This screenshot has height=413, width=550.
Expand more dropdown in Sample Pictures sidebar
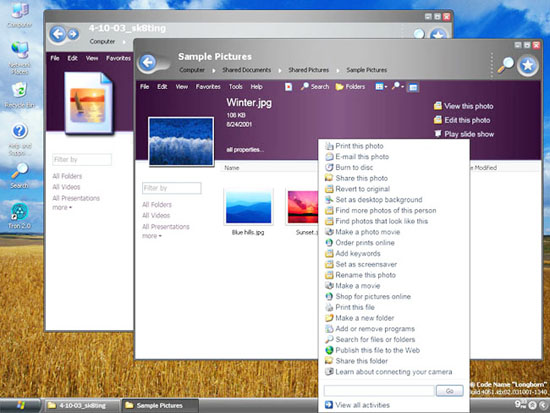coord(152,236)
